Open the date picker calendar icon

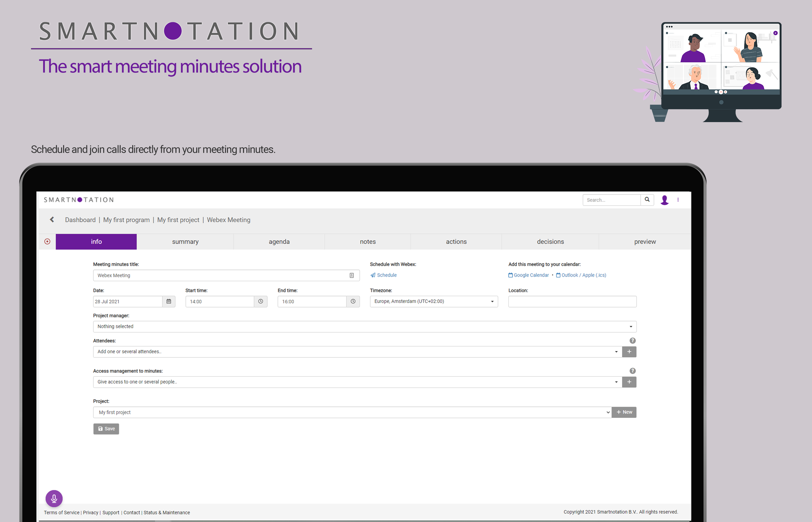169,301
